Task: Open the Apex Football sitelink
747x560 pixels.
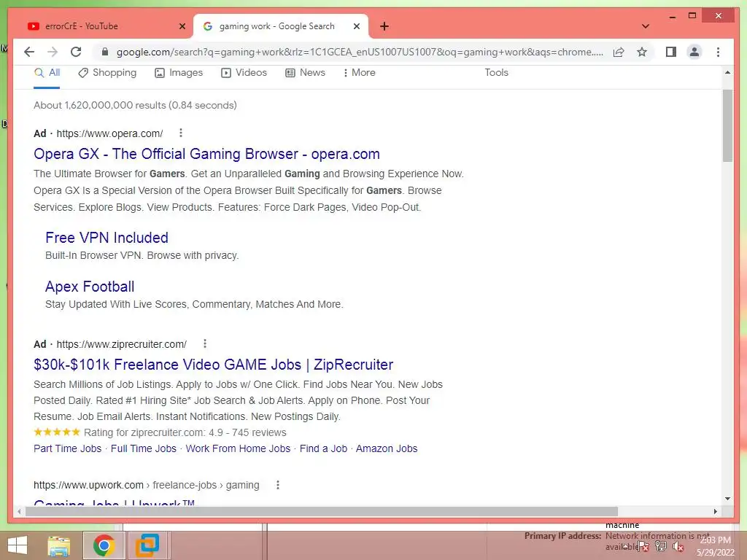Action: tap(90, 287)
